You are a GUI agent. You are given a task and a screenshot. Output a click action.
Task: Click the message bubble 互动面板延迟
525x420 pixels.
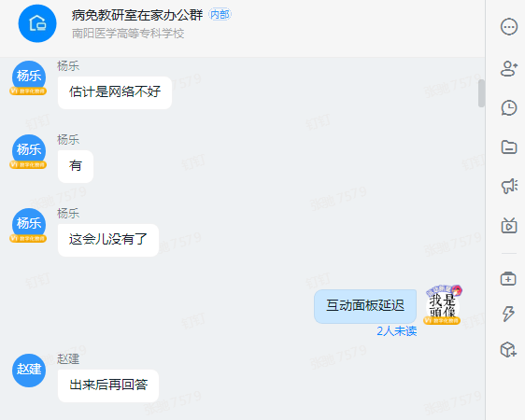tap(365, 306)
